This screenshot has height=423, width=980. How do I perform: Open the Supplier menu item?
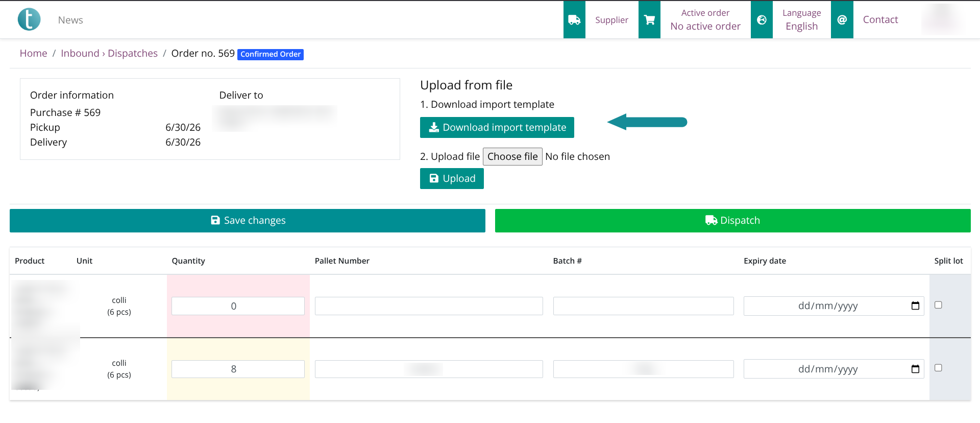pyautogui.click(x=611, y=19)
